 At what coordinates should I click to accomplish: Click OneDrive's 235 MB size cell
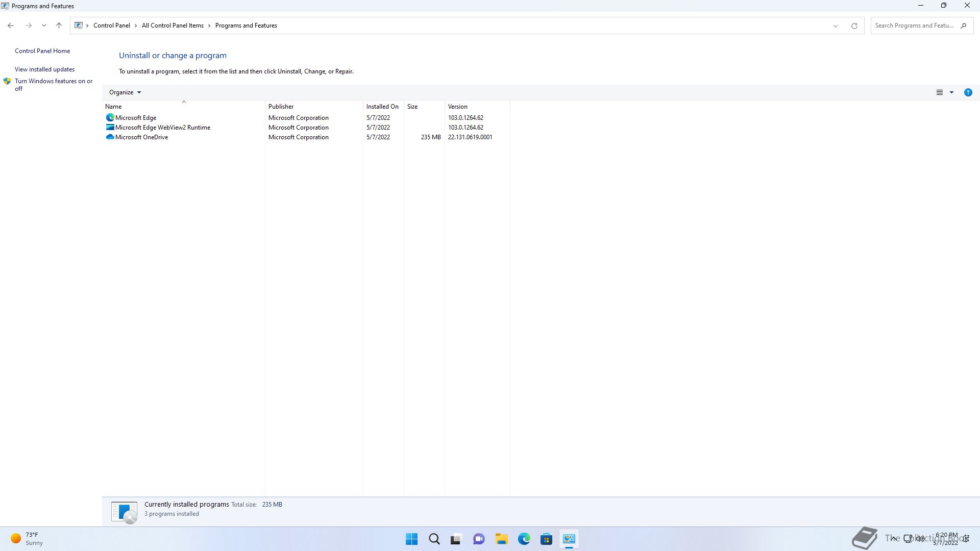(x=431, y=137)
